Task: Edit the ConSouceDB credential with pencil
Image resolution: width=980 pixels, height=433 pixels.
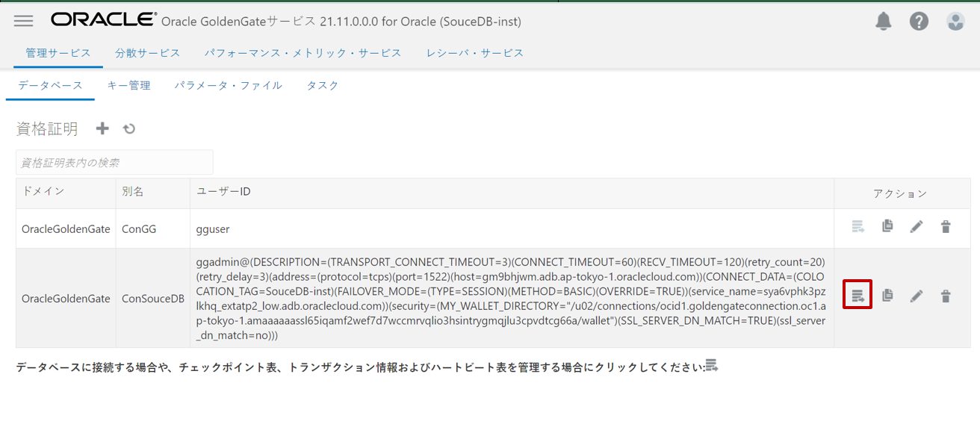Action: (x=917, y=296)
